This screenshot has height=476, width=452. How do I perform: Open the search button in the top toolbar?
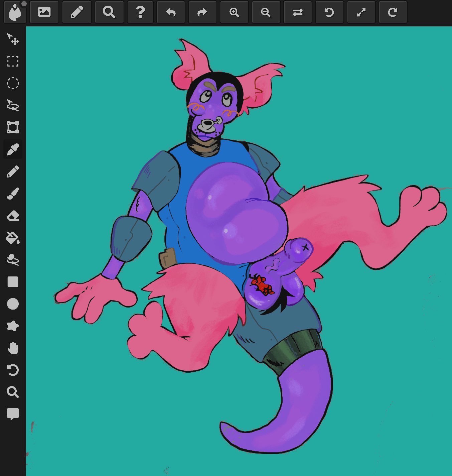[x=109, y=12]
